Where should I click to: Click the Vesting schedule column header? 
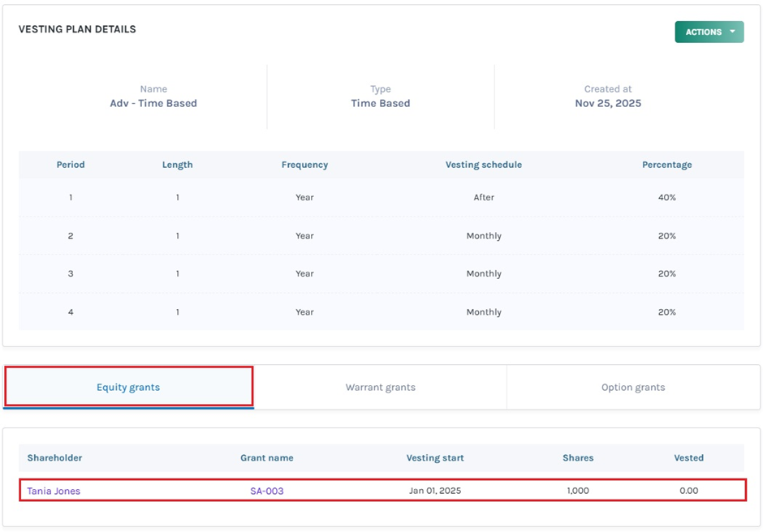click(x=484, y=165)
